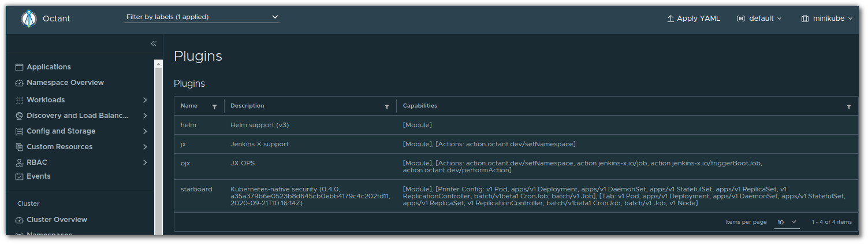Expand the RBAC section chevron
The image size is (868, 244).
point(145,162)
